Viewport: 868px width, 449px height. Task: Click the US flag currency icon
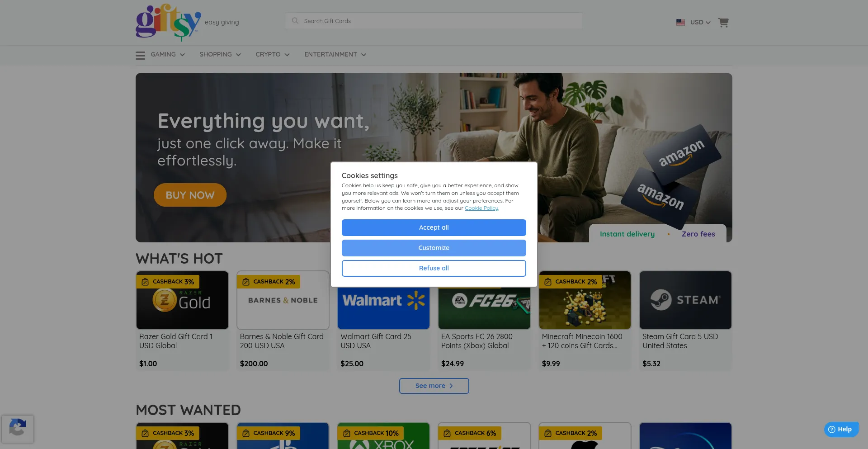pos(680,22)
